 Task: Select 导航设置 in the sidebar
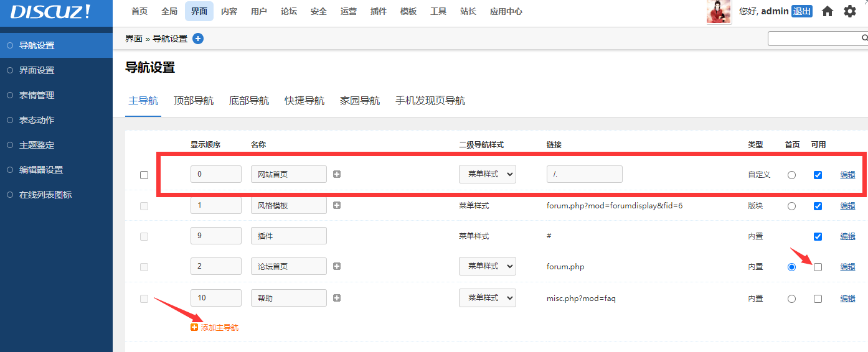pos(56,45)
